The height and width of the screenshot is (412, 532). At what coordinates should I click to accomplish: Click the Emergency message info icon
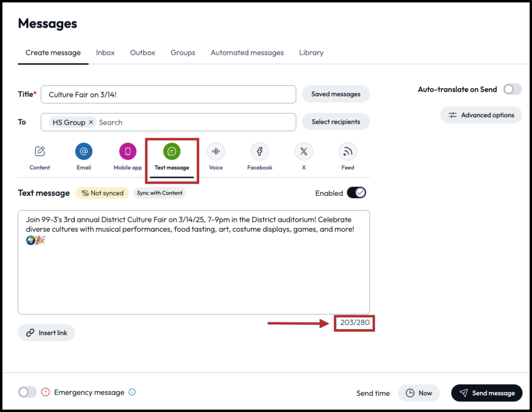[133, 392]
